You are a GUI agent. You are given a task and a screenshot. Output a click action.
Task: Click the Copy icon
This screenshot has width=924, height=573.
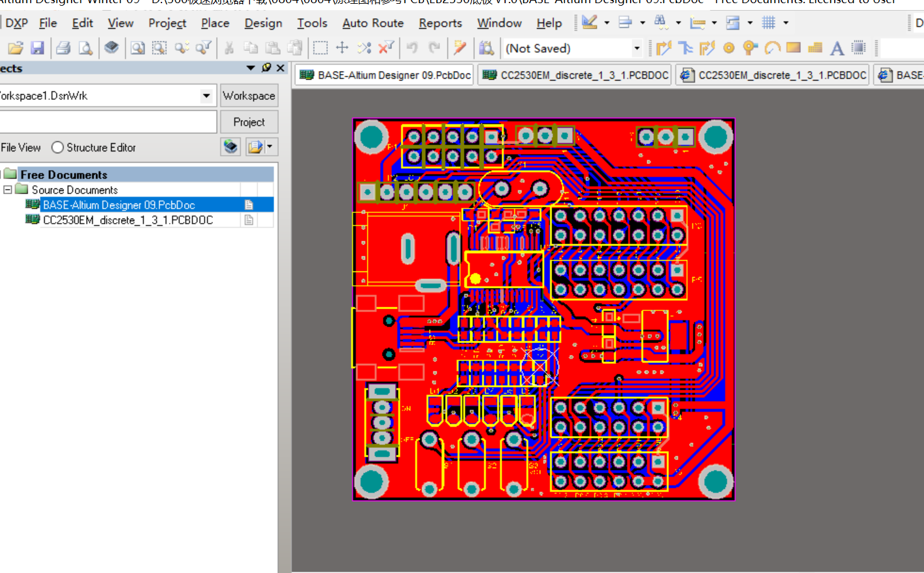click(251, 48)
